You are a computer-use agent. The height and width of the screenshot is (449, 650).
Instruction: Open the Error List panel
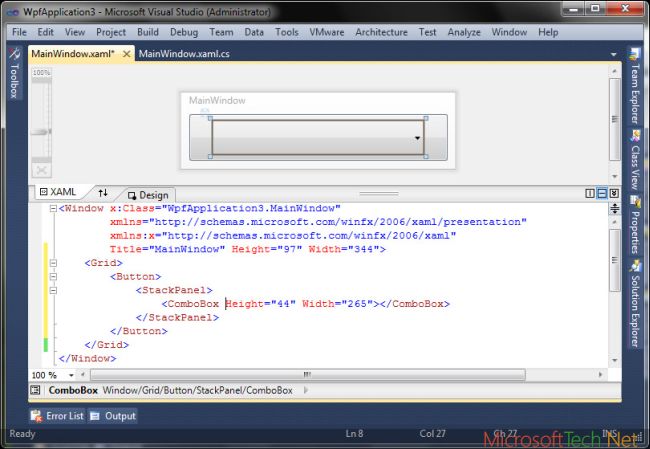click(x=57, y=416)
